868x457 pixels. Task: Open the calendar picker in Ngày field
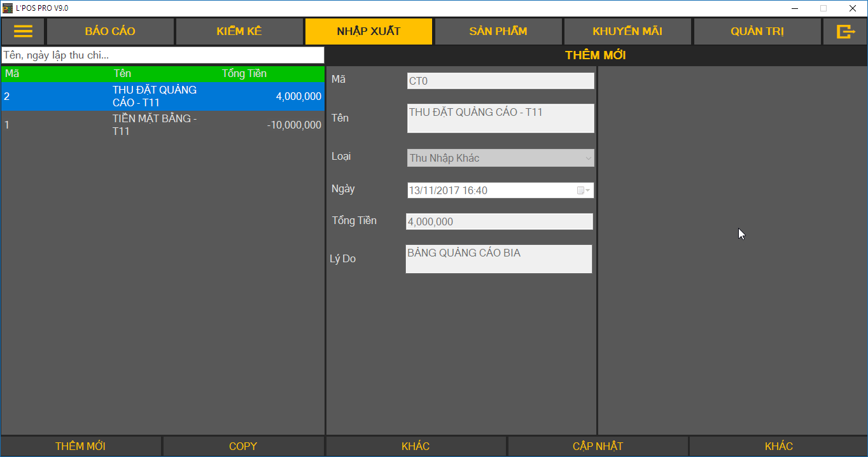(x=583, y=190)
